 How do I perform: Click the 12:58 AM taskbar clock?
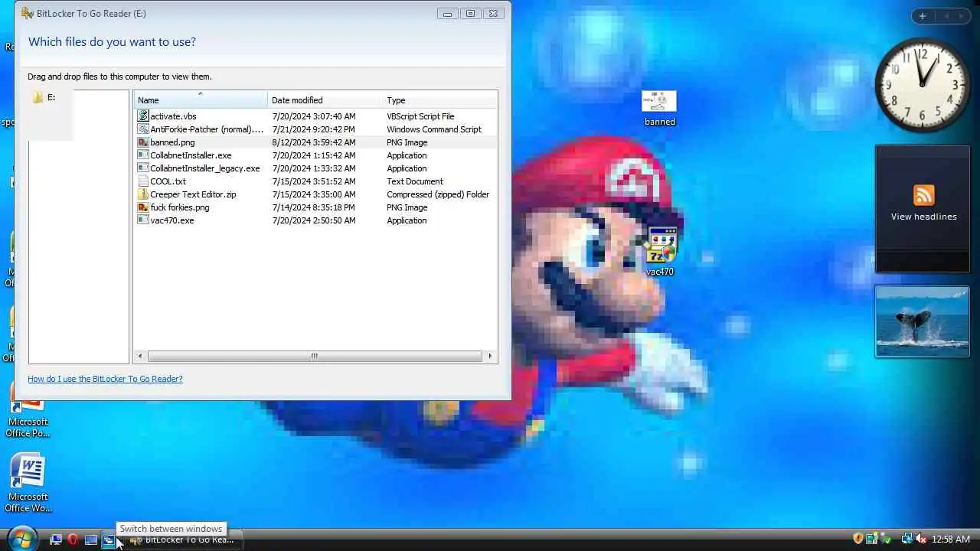tap(951, 540)
